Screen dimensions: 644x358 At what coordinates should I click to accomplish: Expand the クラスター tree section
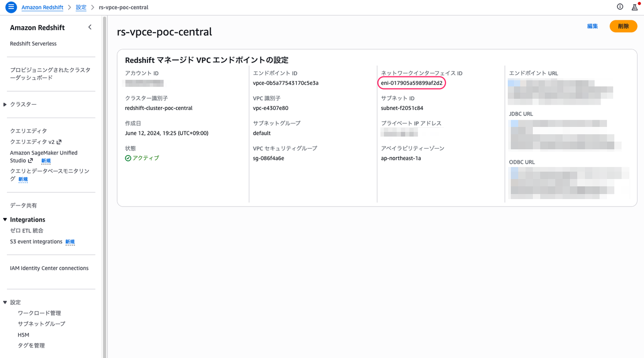5,105
